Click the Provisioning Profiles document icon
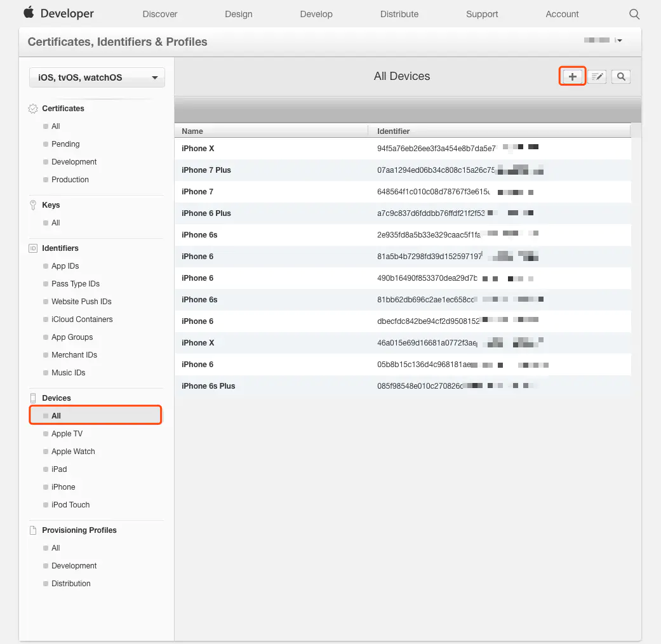This screenshot has width=661, height=644. [x=33, y=530]
